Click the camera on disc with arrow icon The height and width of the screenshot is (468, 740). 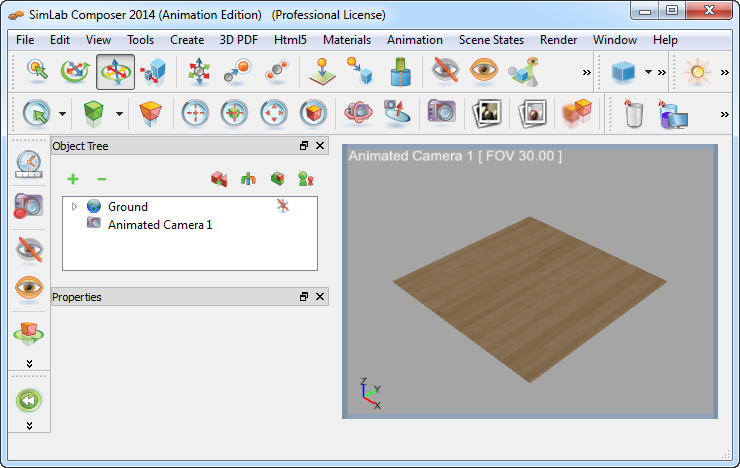pos(397,113)
